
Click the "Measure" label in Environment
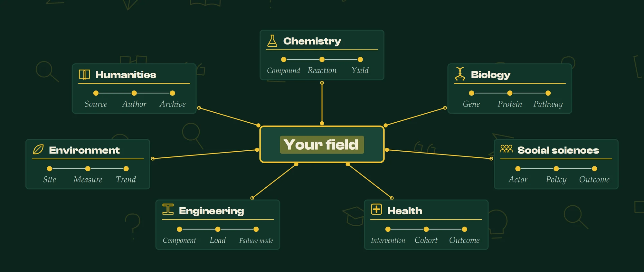pos(88,180)
